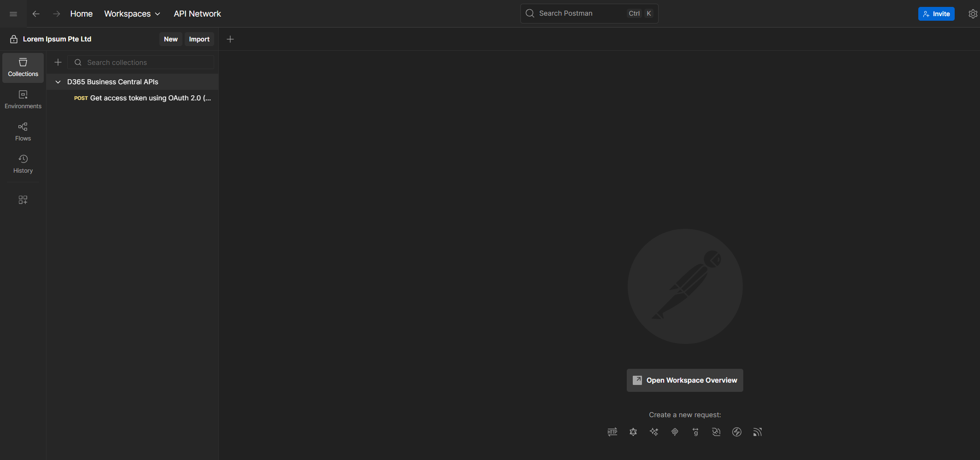
Task: Click Open Workspace Overview button
Action: tap(685, 380)
